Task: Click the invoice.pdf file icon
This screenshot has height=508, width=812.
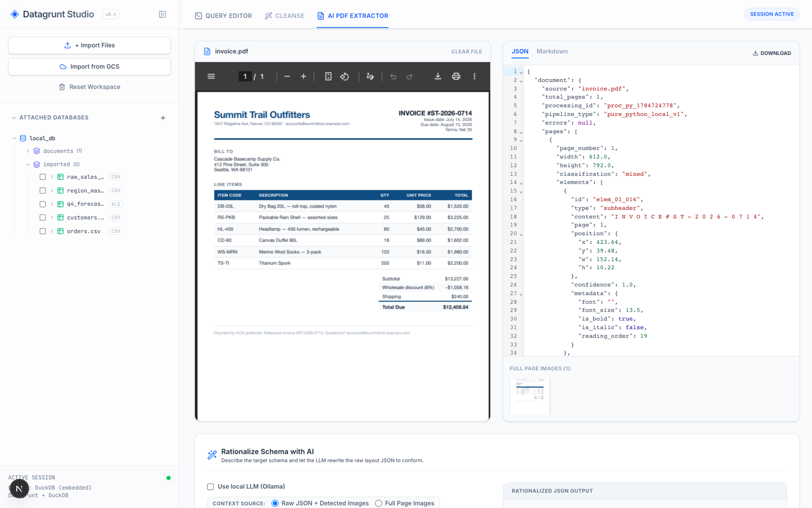Action: click(207, 51)
